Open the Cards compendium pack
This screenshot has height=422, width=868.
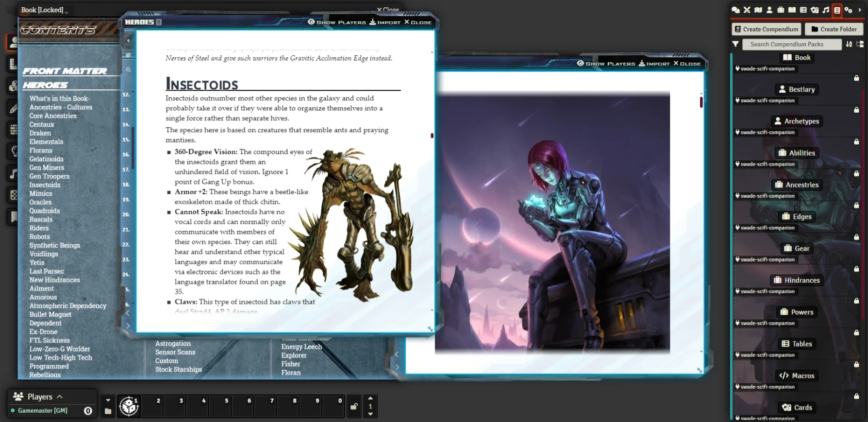pyautogui.click(x=797, y=407)
